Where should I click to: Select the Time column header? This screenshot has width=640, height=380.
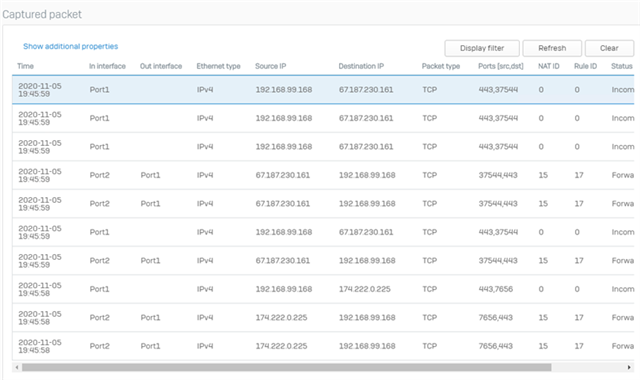click(x=25, y=66)
